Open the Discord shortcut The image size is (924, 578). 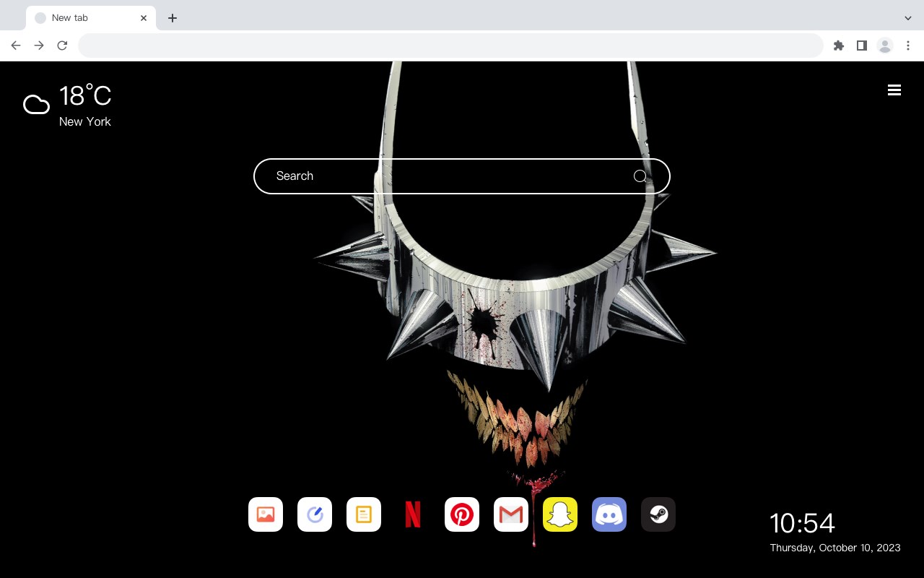pos(609,514)
